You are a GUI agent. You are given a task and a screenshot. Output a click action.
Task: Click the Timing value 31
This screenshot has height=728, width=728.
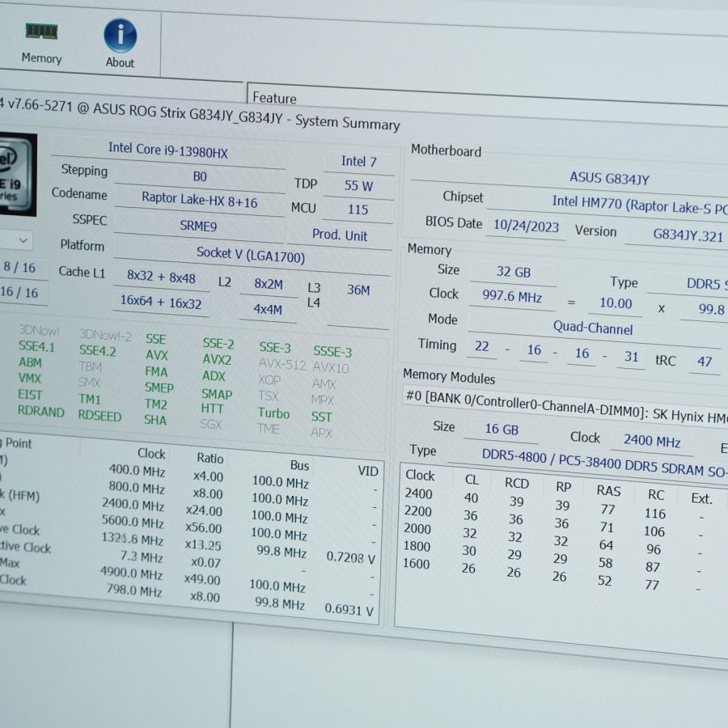631,357
